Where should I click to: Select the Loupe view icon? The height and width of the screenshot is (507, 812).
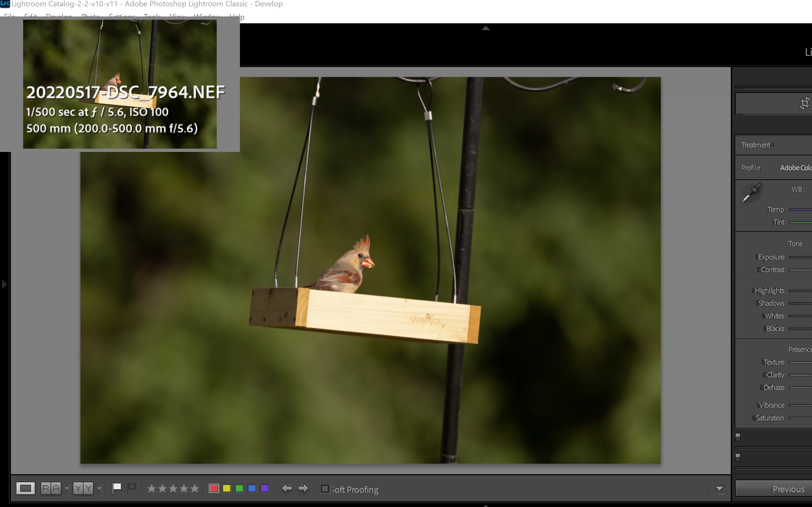pos(26,488)
